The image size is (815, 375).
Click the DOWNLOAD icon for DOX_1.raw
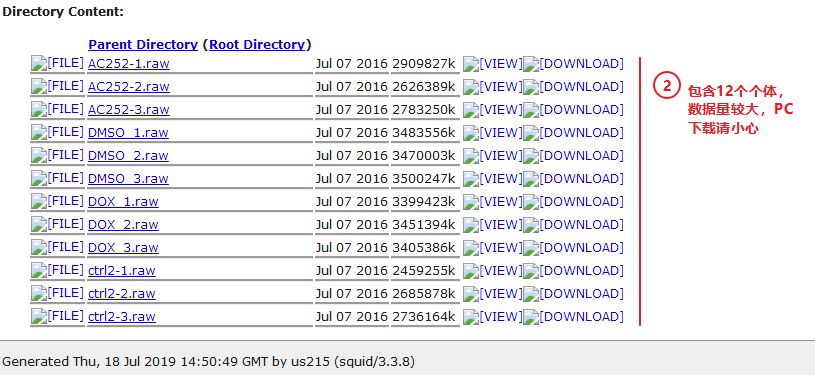573,201
